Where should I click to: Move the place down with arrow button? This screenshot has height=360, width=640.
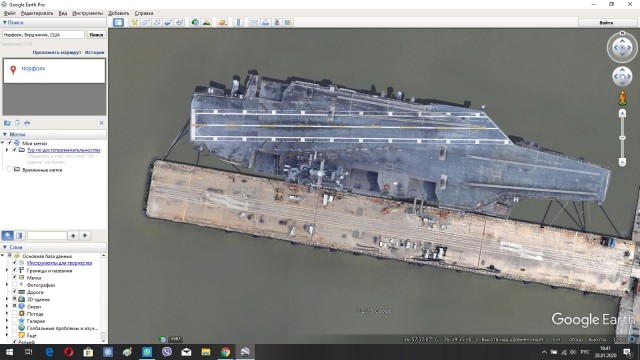[x=85, y=236]
